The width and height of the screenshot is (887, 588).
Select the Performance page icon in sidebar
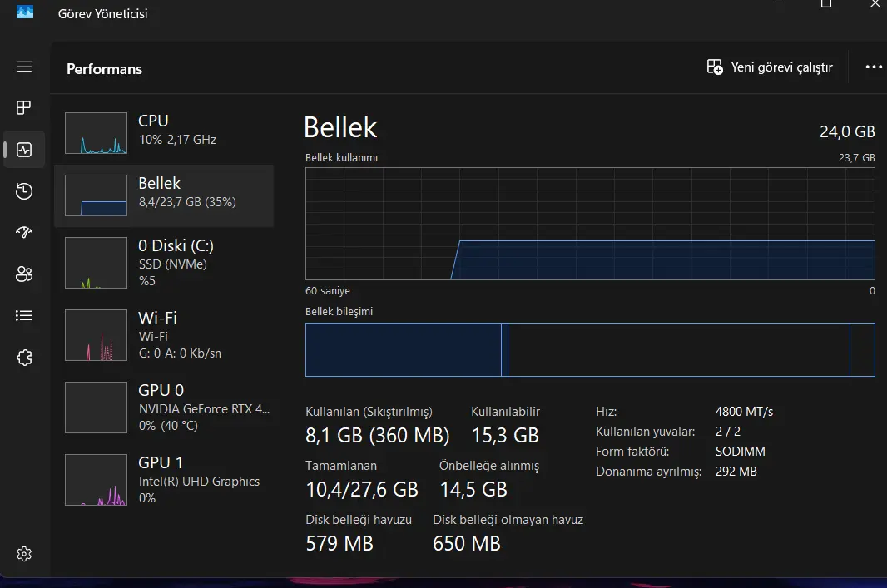tap(24, 150)
